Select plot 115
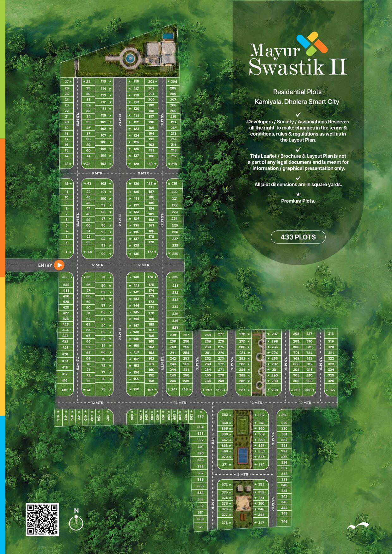This screenshot has height=554, width=392. (x=105, y=82)
